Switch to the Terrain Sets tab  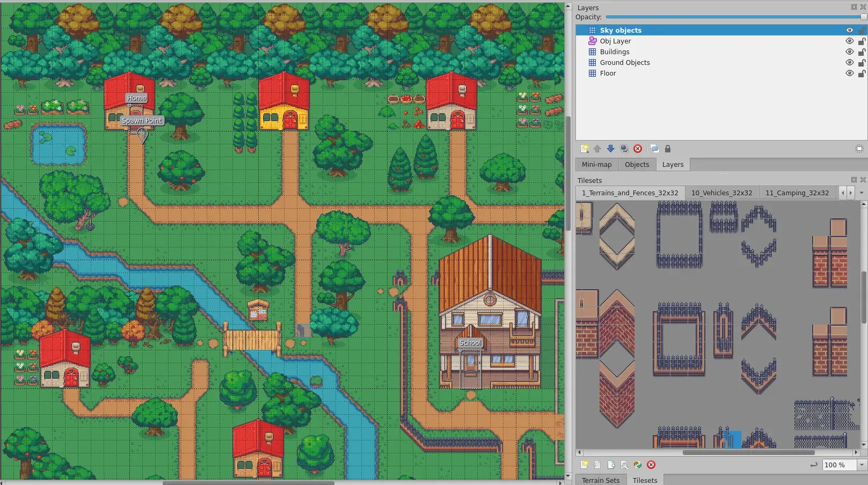pyautogui.click(x=600, y=480)
